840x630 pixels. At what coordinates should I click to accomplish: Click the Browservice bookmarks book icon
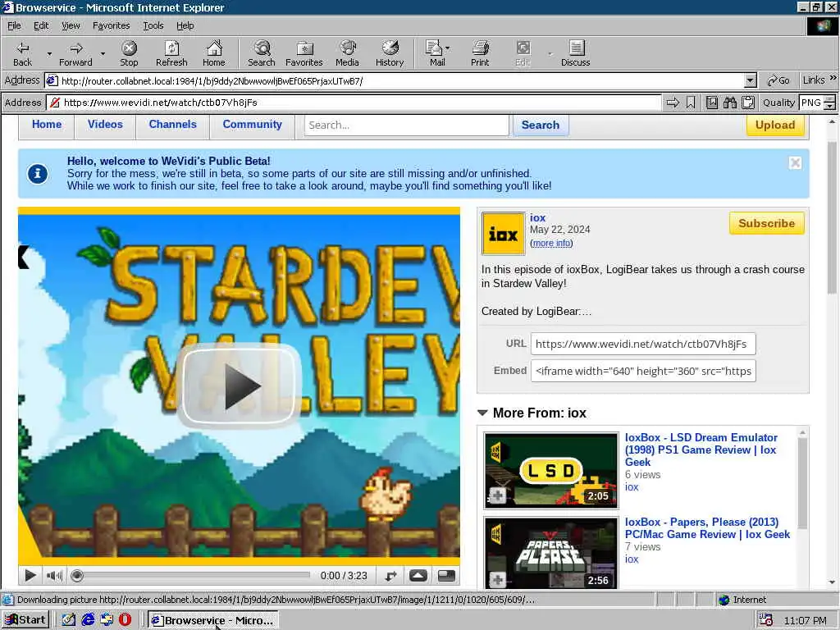(711, 103)
